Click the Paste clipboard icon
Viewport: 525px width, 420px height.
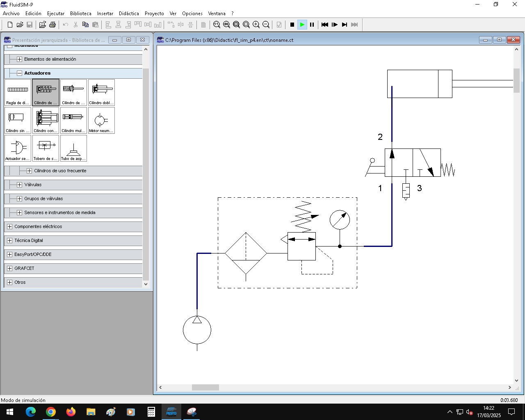click(95, 25)
